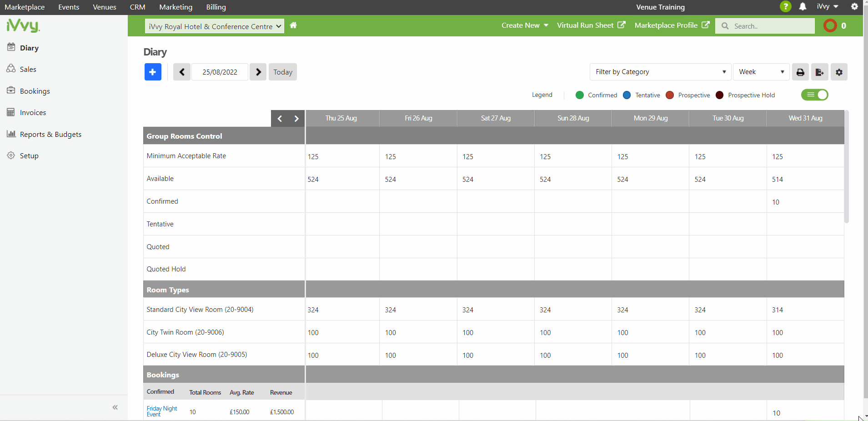Go to previous date with left arrow

pos(182,72)
